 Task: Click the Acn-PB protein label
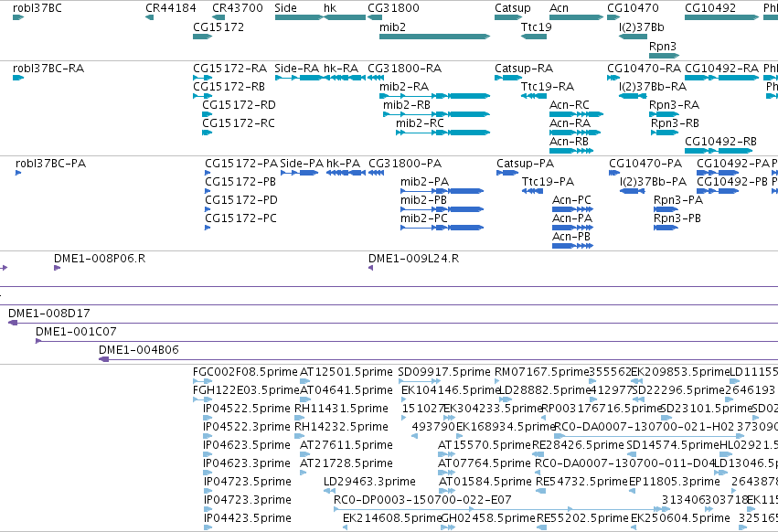click(x=571, y=237)
